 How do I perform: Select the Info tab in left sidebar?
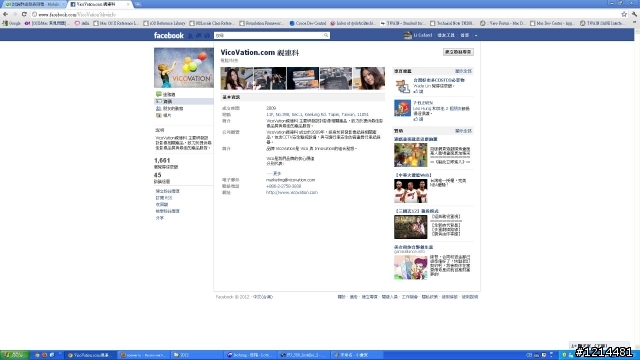[184, 101]
